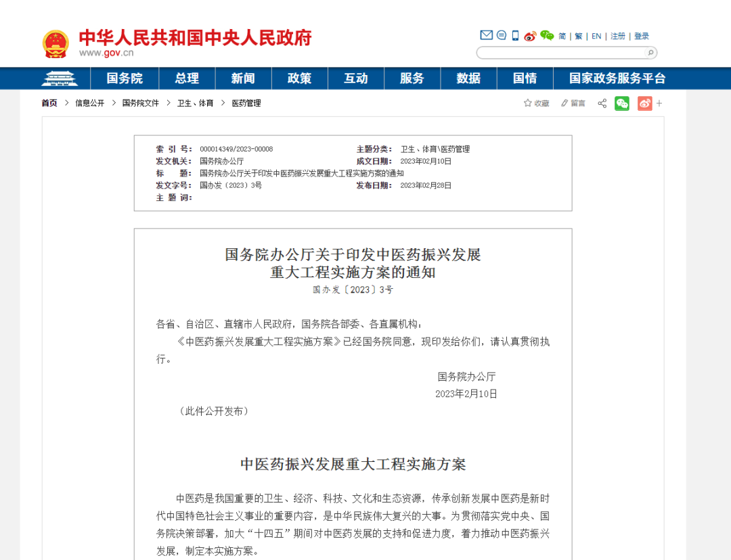Open the 国务院 menu item
Viewport: 731px width, 560px height.
(125, 78)
